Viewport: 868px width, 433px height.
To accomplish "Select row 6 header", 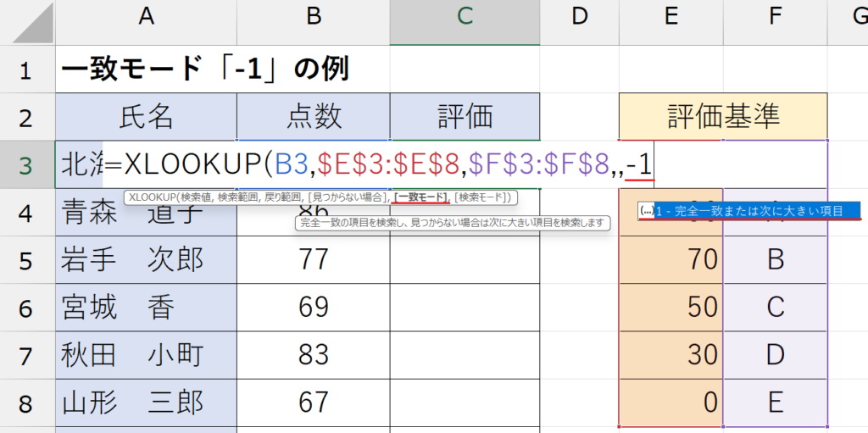I will tap(28, 308).
